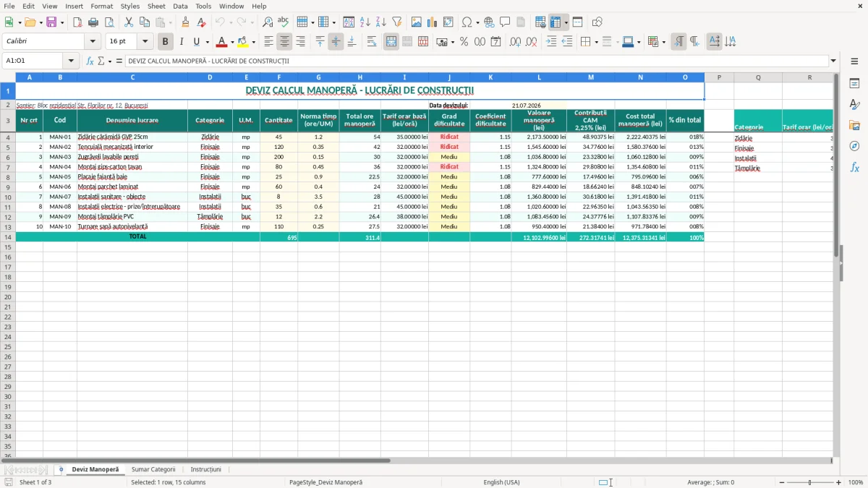This screenshot has width=868, height=488.
Task: Toggle Underline formatting
Action: 196,42
